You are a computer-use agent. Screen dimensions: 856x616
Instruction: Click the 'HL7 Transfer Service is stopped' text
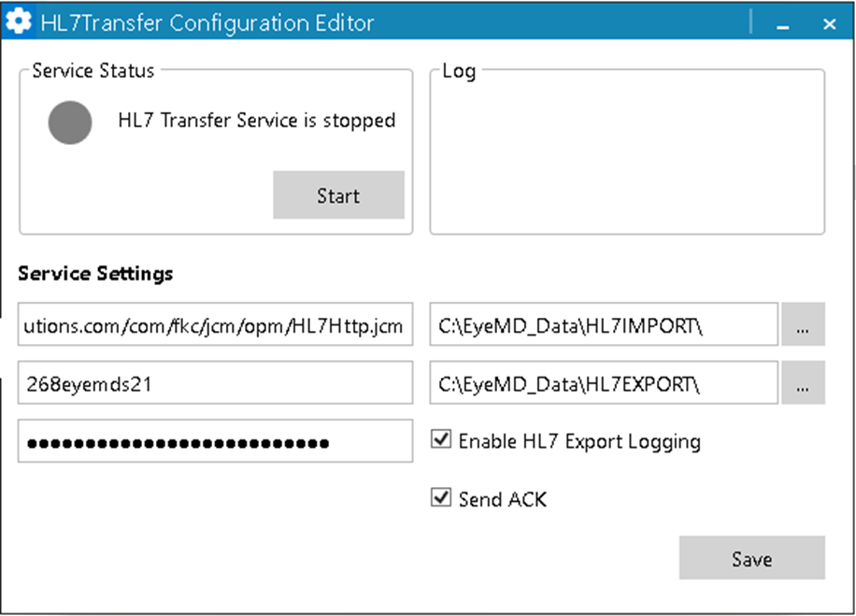[256, 121]
